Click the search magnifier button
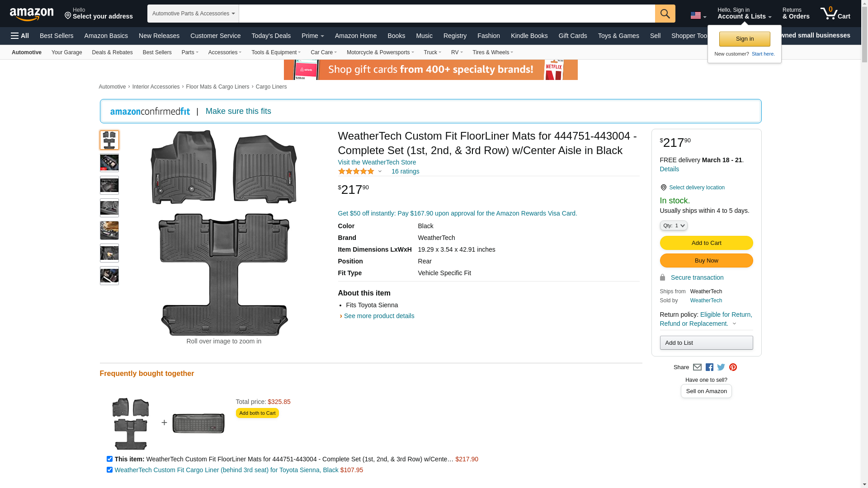 pos(665,14)
